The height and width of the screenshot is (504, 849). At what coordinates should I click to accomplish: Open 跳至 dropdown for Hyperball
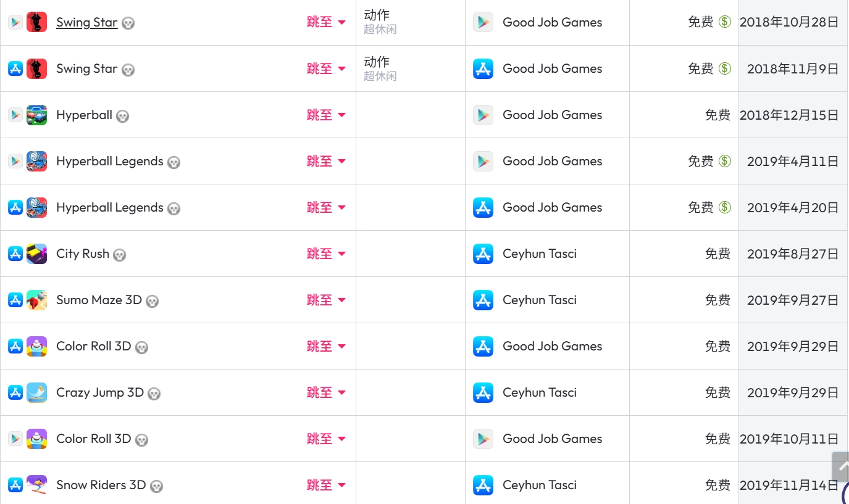tap(326, 115)
